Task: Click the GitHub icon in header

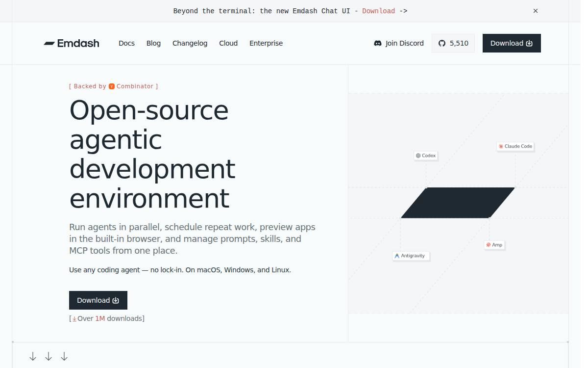Action: tap(442, 43)
